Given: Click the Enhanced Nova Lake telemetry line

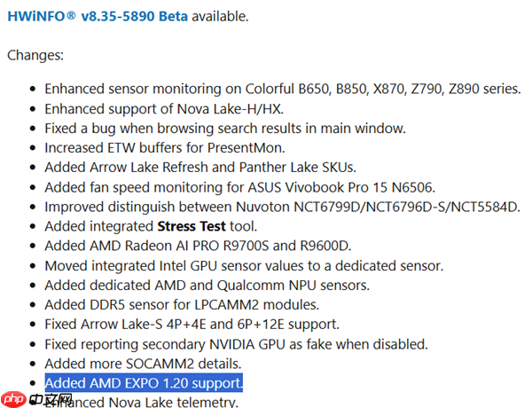Looking at the screenshot, I should (142, 402).
